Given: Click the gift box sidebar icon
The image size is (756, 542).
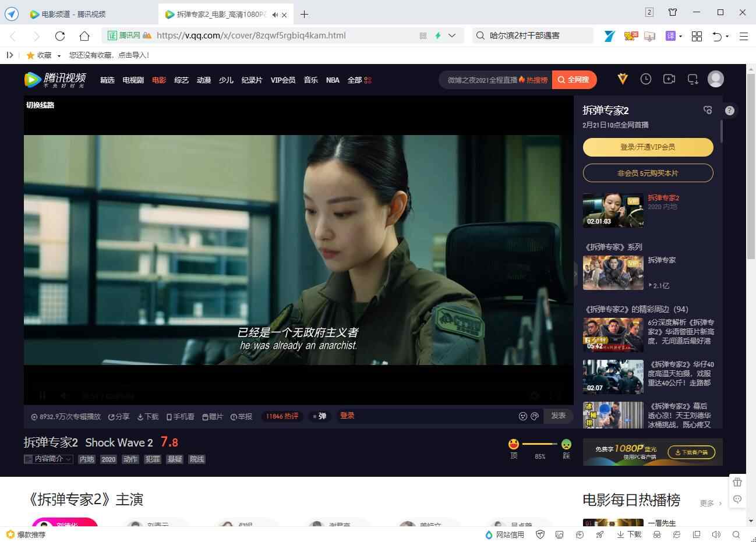Looking at the screenshot, I should tap(737, 482).
